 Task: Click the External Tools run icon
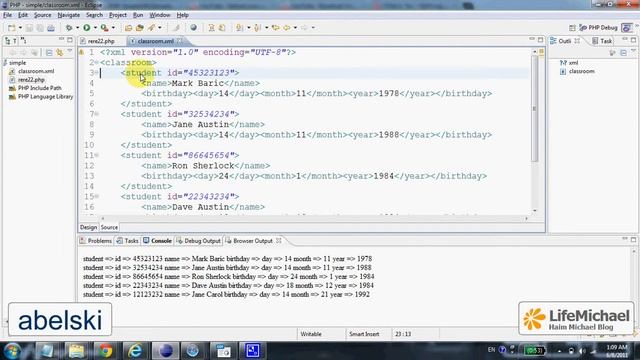coord(104,28)
